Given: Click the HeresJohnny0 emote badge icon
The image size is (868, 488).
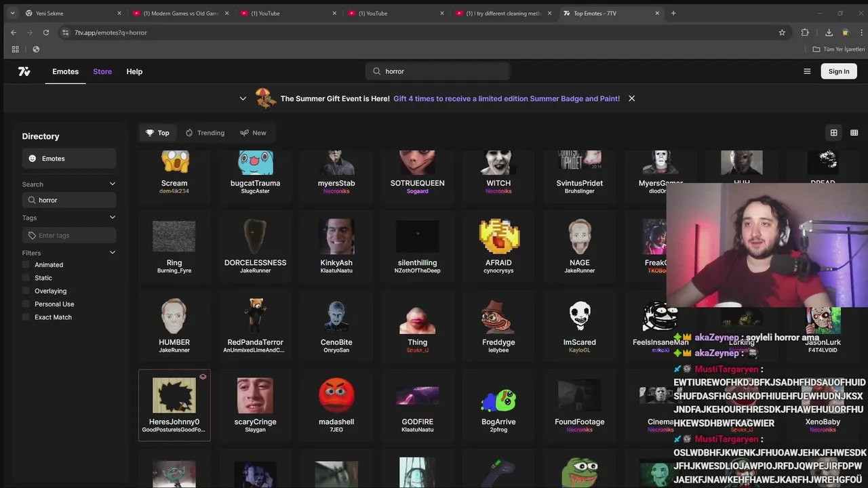Looking at the screenshot, I should tap(203, 377).
